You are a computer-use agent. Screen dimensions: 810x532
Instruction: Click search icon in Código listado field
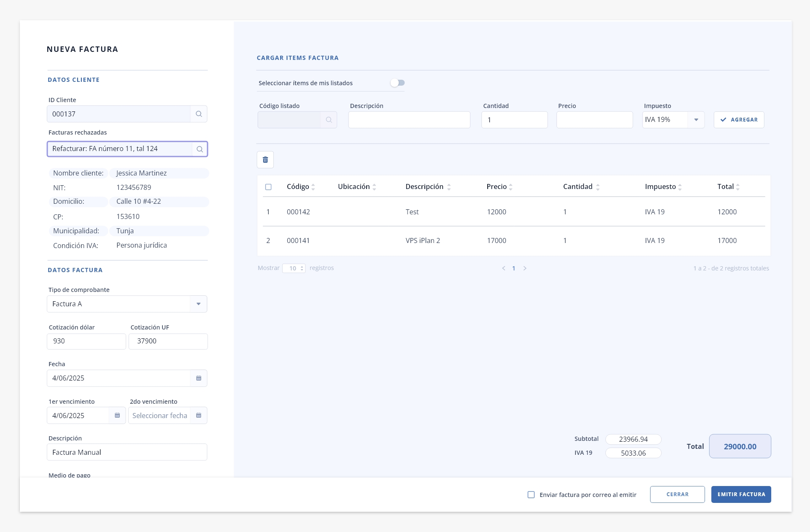coord(329,120)
